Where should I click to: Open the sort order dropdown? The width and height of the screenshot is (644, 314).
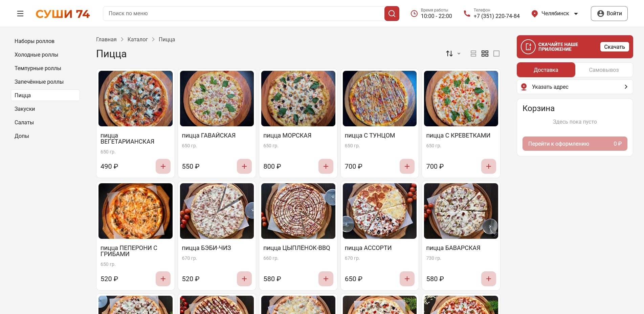pos(453,54)
